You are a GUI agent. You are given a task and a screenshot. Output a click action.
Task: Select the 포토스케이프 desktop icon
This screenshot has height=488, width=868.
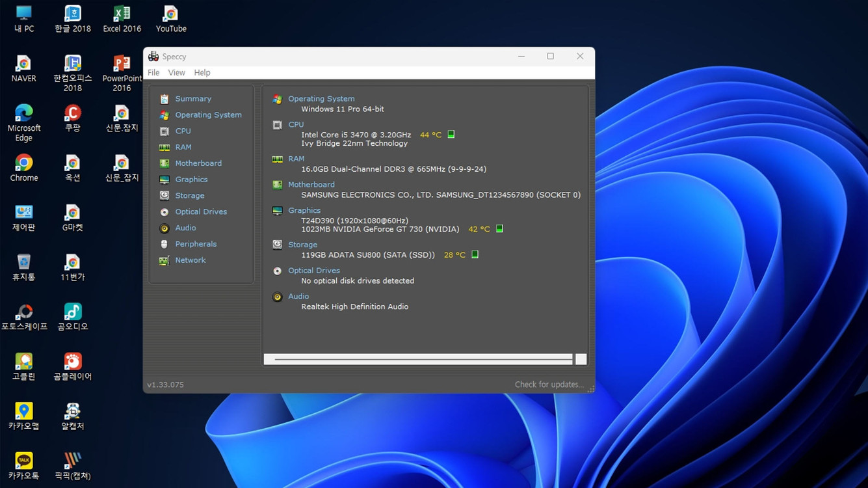(x=24, y=318)
